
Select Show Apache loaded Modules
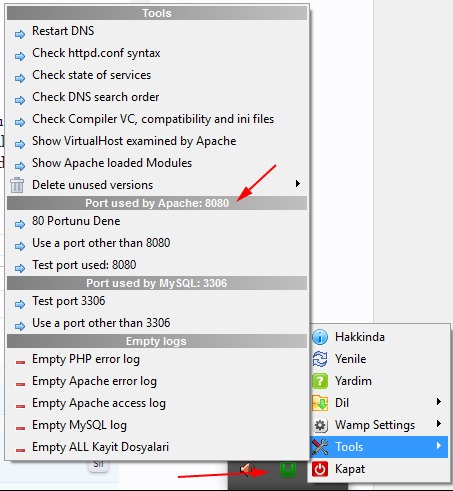pyautogui.click(x=157, y=163)
